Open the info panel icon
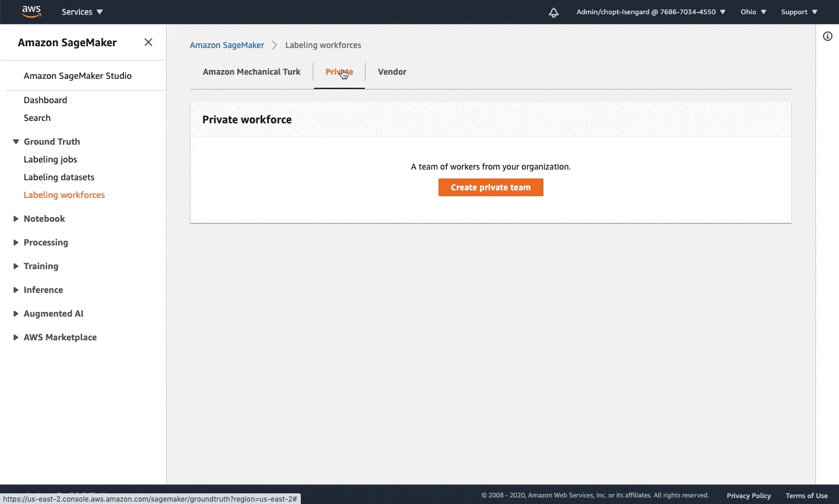 (x=828, y=36)
